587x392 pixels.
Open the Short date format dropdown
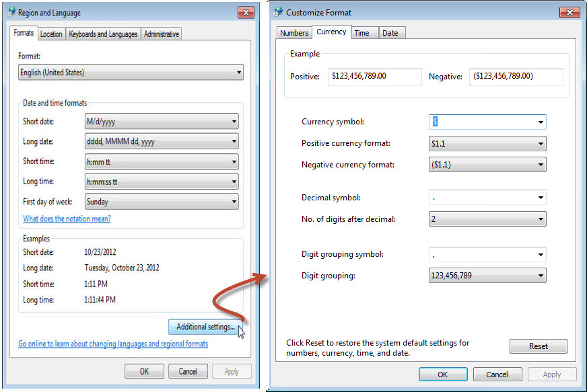coord(162,122)
